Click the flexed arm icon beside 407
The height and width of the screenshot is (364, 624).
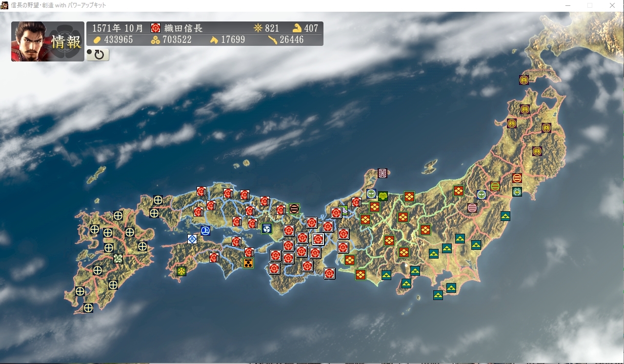(297, 28)
